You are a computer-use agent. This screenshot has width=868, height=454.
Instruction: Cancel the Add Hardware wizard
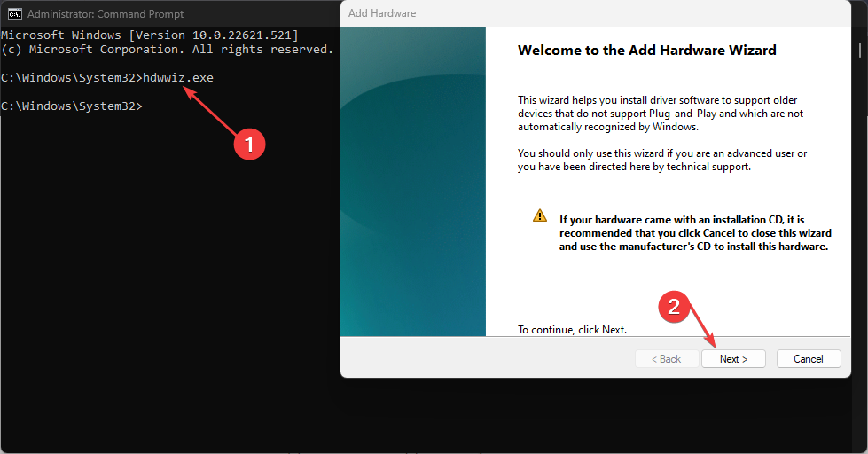[x=809, y=359]
